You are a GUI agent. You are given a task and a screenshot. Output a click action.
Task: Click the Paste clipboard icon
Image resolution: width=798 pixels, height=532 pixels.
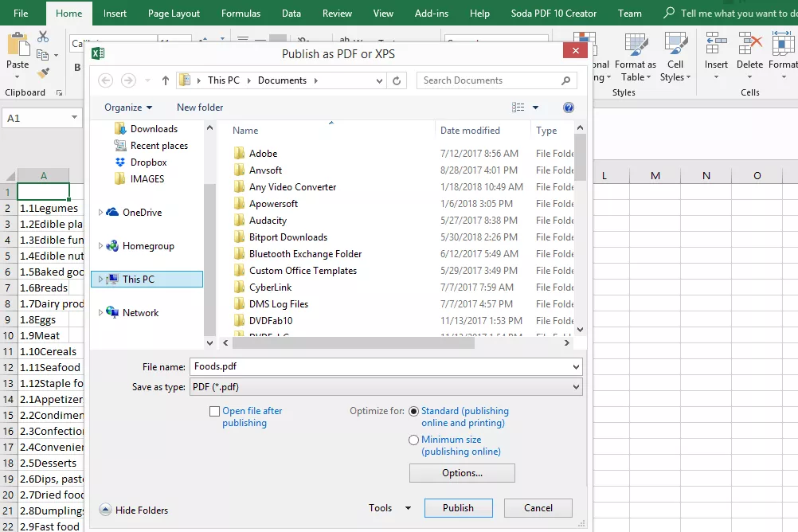[18, 47]
